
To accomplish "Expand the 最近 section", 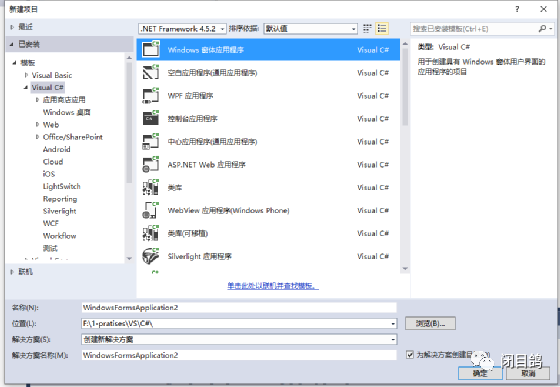I will [x=12, y=27].
